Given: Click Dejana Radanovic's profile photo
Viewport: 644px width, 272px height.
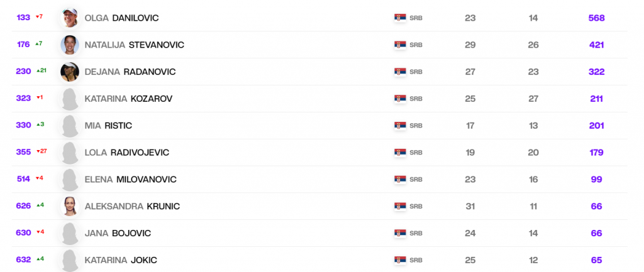Looking at the screenshot, I should click(x=69, y=72).
